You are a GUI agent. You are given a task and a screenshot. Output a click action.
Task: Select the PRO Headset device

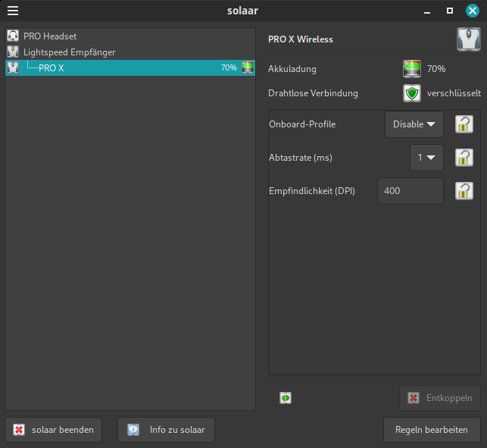tap(50, 36)
